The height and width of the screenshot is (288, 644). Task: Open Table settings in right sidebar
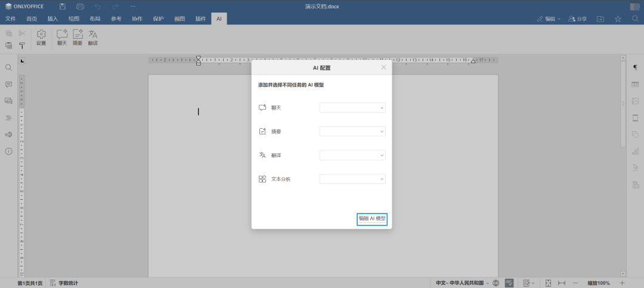tap(636, 84)
